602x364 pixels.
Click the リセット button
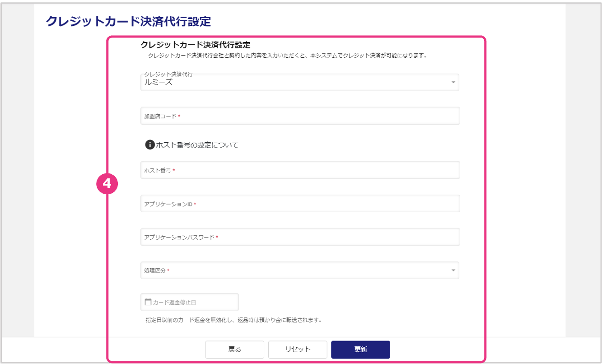click(x=298, y=349)
